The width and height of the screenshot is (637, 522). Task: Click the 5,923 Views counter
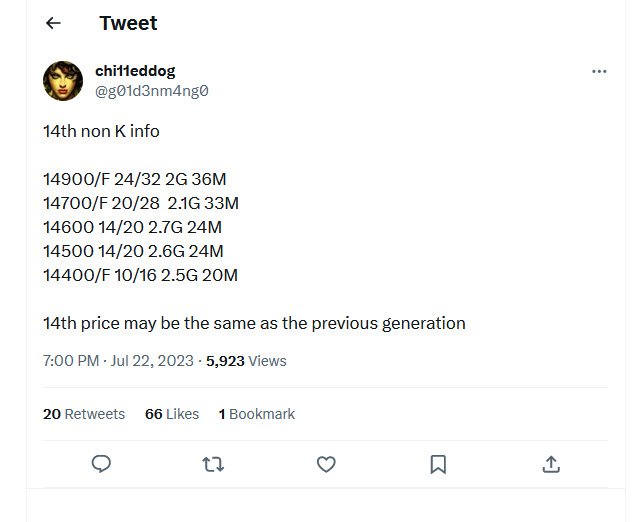246,361
